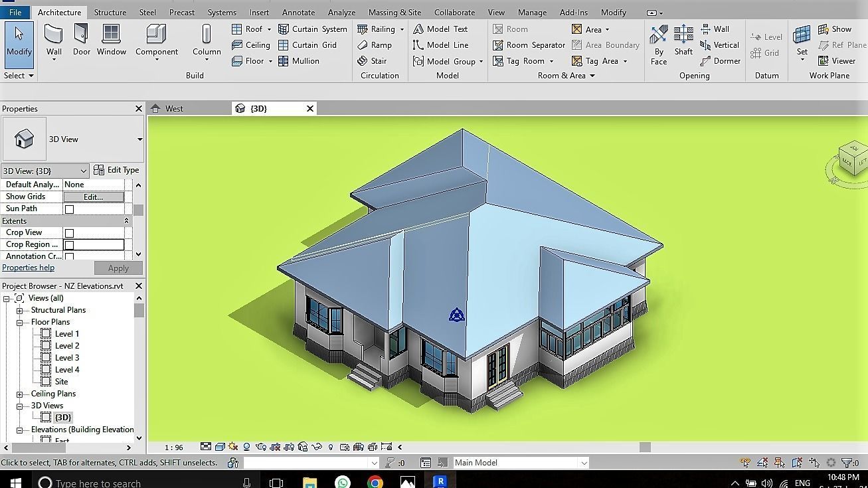The image size is (868, 488).
Task: Open Level 1 floor plan
Action: click(x=66, y=334)
